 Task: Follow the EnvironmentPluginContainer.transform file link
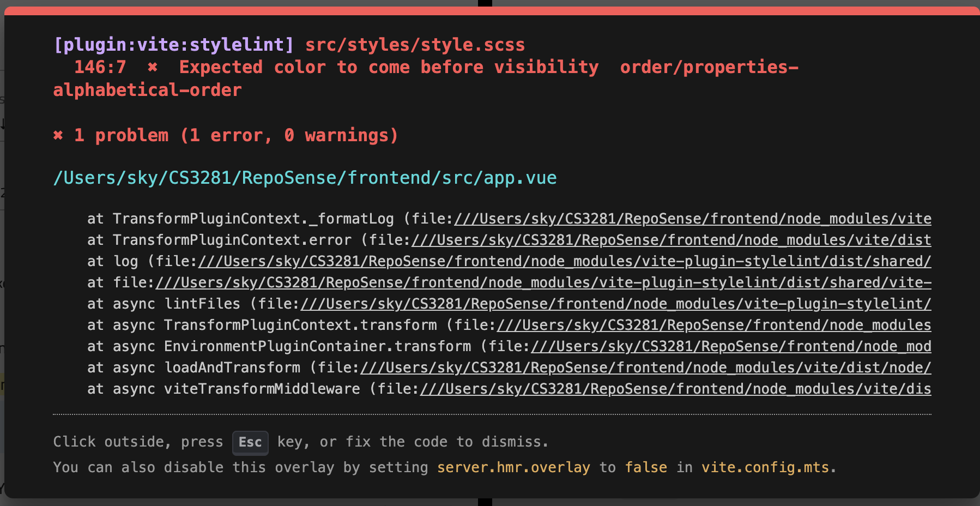[x=730, y=346]
